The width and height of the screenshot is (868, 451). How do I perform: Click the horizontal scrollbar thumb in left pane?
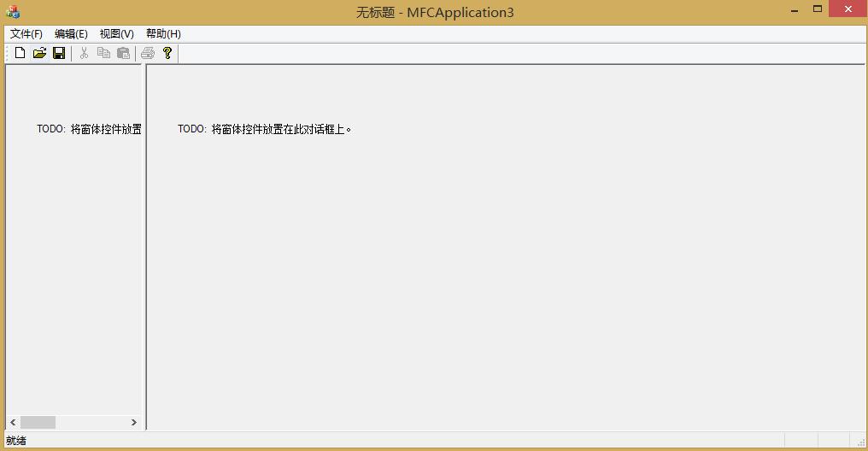[x=38, y=422]
